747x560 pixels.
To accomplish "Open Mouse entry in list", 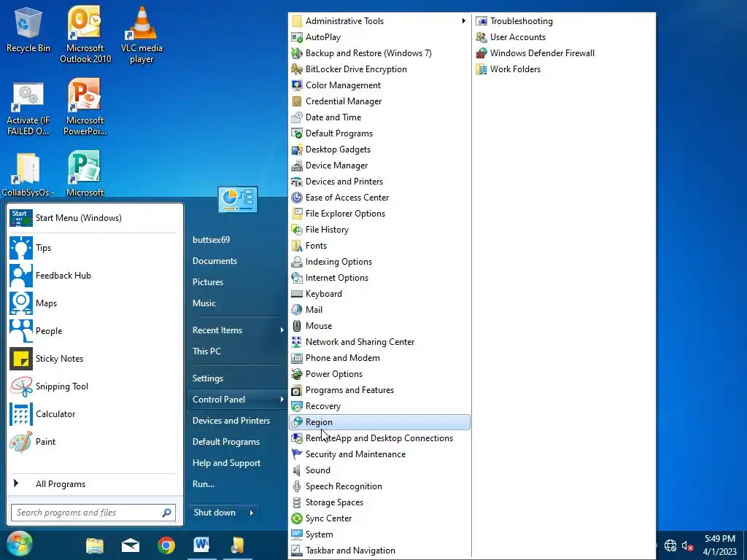I will coord(379,326).
